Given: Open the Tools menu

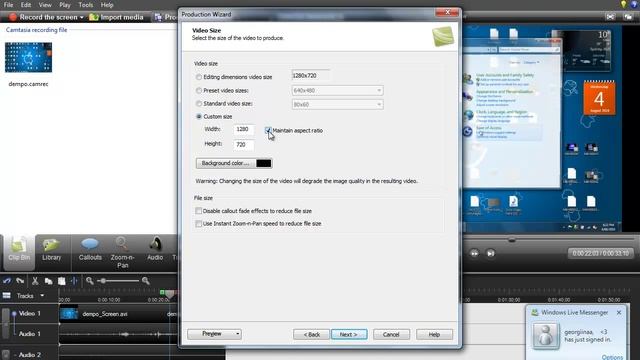Looking at the screenshot, I should pos(85,5).
